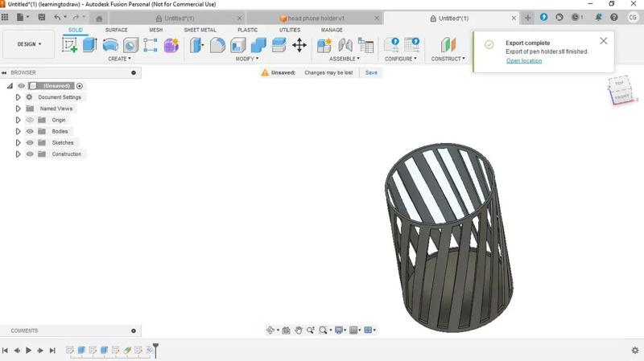The height and width of the screenshot is (361, 644).
Task: Open timeline settings gear
Action: (x=635, y=350)
